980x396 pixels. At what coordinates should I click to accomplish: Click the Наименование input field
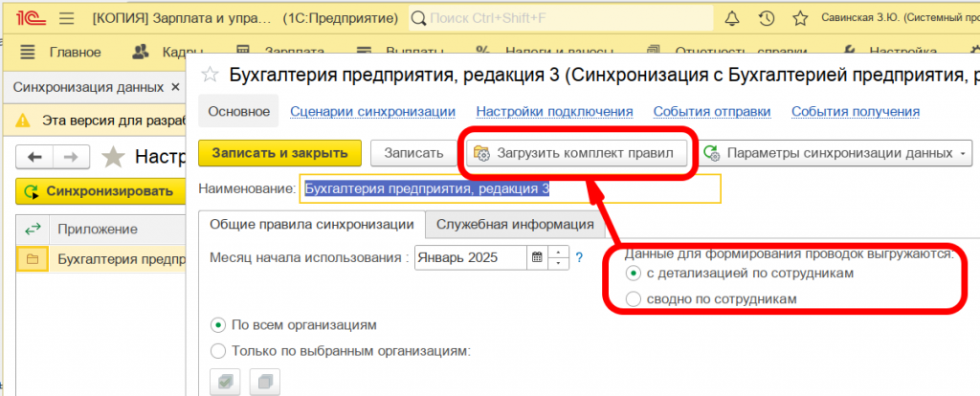[x=510, y=188]
